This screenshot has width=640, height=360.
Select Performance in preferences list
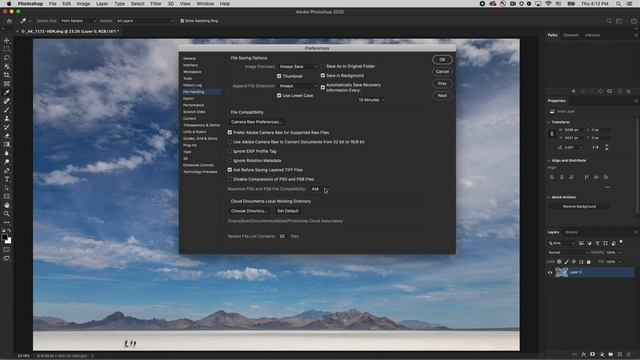(x=193, y=105)
